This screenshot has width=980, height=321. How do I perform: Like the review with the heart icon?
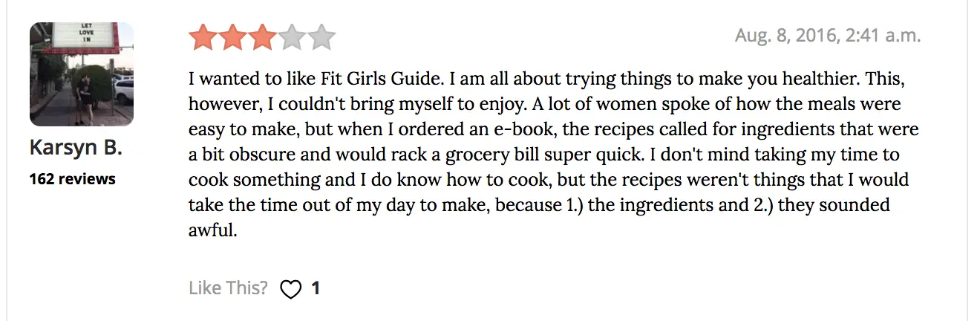click(290, 289)
